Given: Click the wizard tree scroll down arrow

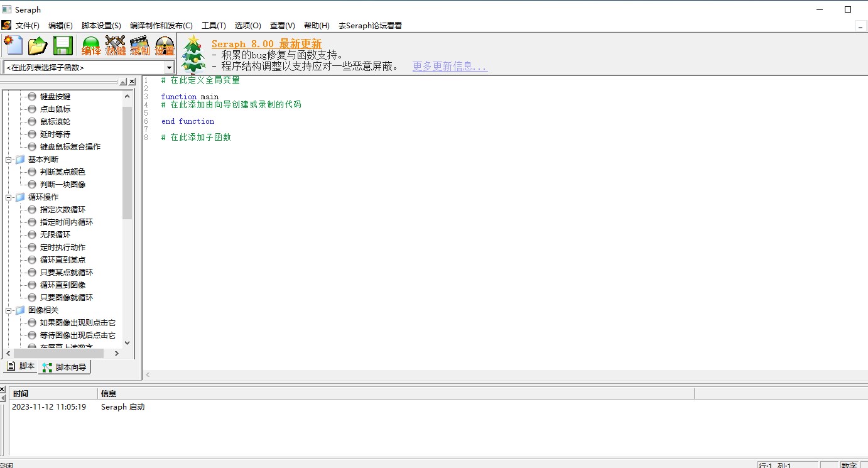Looking at the screenshot, I should point(127,342).
